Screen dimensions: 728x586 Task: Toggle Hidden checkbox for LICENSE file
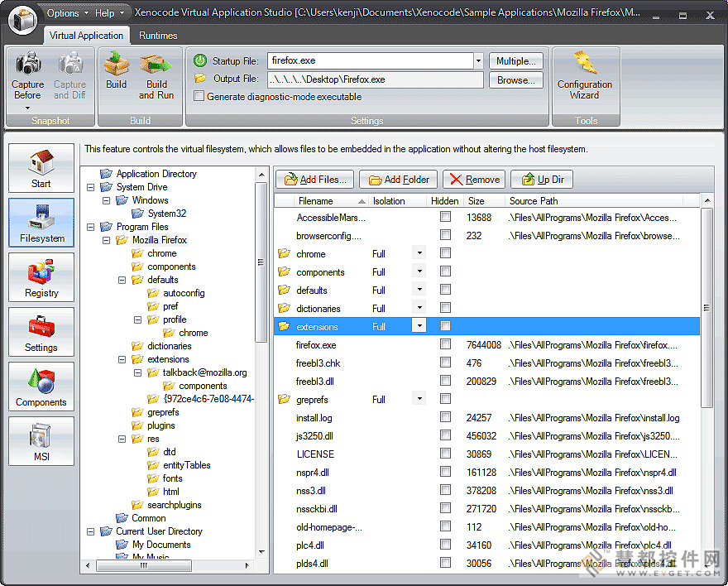[x=445, y=454]
